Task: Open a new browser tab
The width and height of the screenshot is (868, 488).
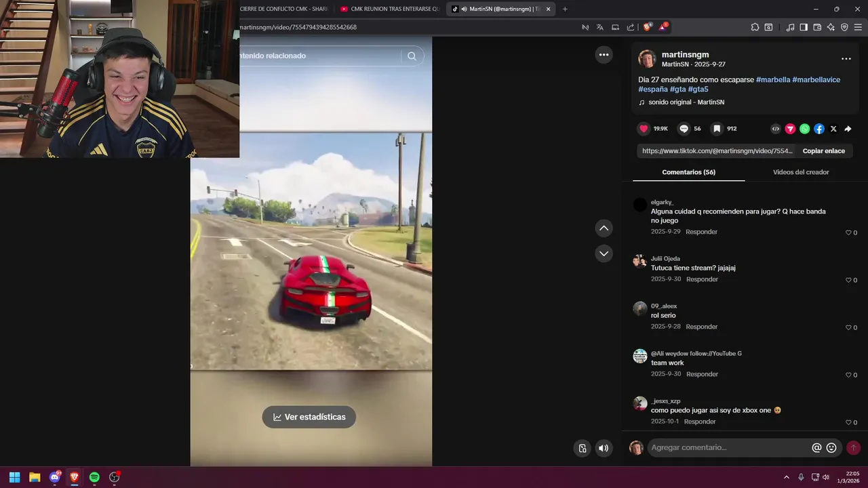Action: 565,9
